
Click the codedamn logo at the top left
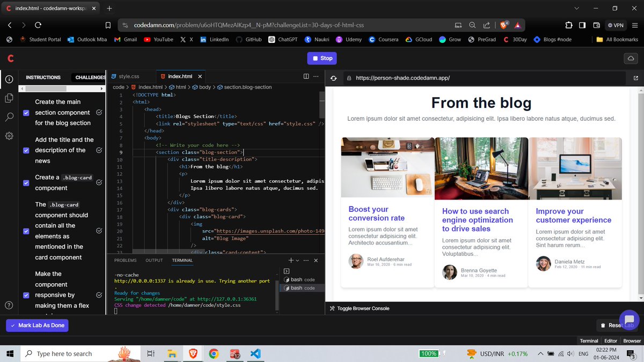coord(10,58)
